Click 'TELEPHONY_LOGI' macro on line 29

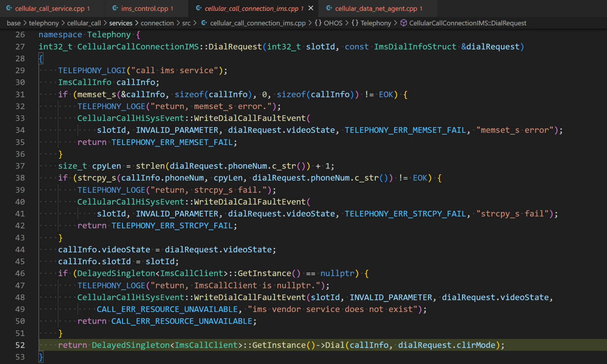tap(92, 70)
